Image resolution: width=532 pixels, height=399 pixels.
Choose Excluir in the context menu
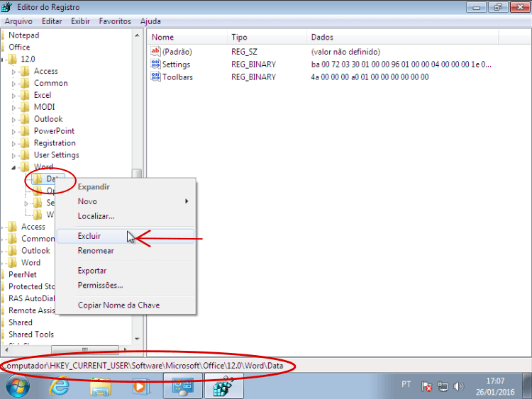[125, 236]
